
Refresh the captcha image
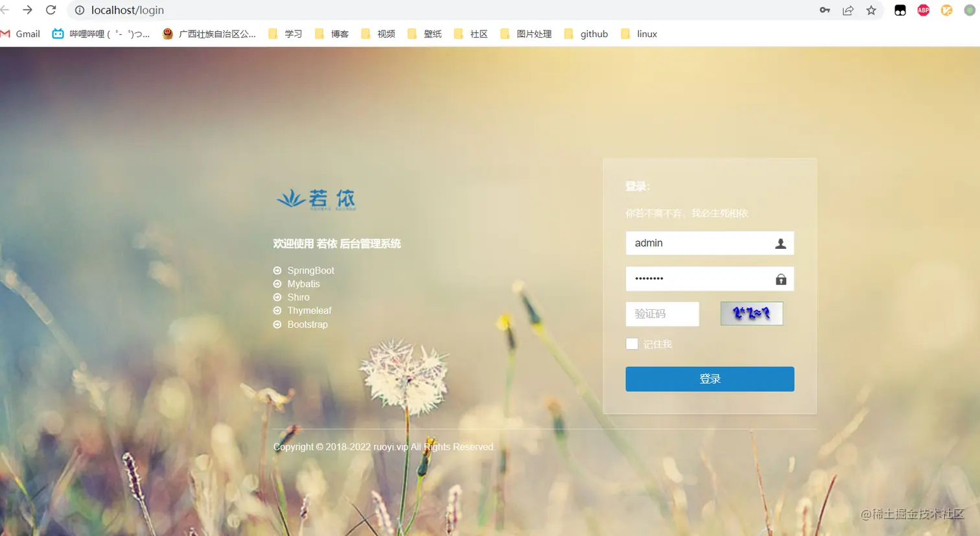[752, 314]
